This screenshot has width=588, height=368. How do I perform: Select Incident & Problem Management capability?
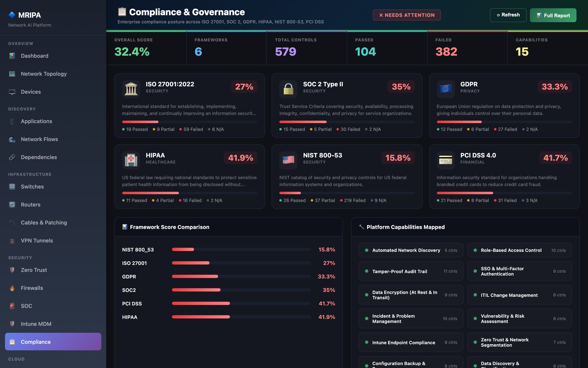(411, 319)
